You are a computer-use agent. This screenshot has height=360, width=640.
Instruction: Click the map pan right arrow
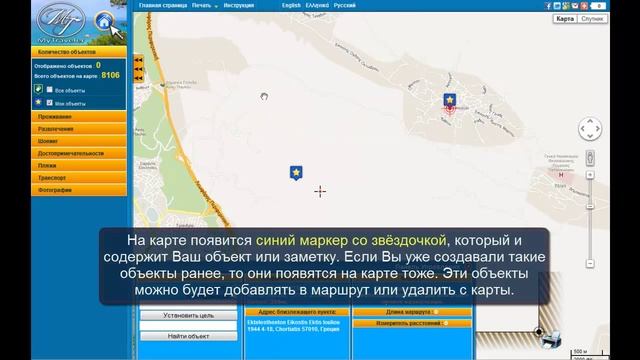(x=598, y=129)
